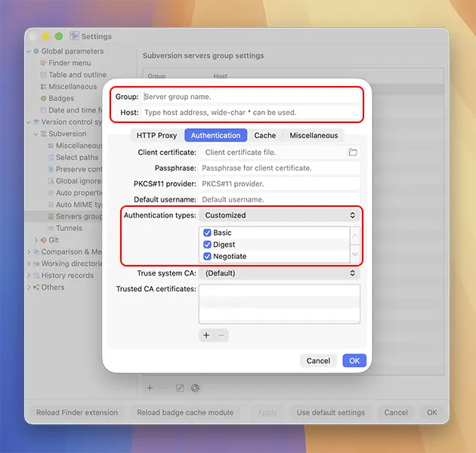Click the edit pencil icon below the servers table

click(180, 388)
